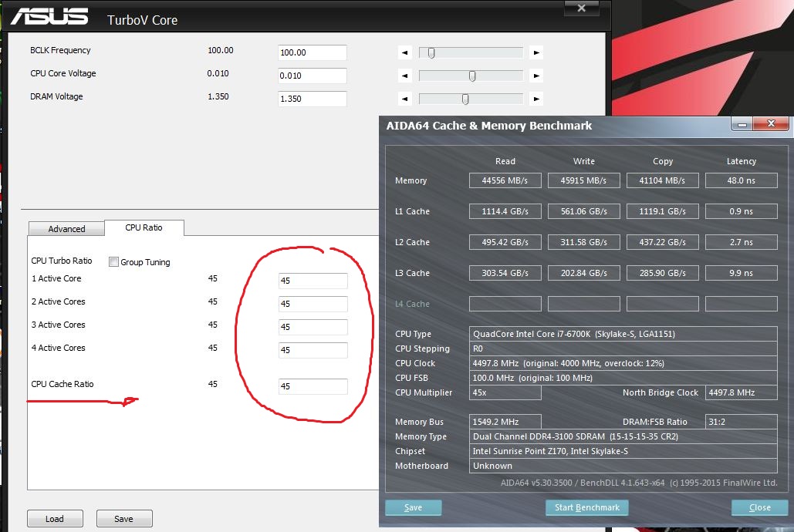Click the Memory Bus value 1549.2 MHz
This screenshot has height=532, width=794.
click(505, 423)
